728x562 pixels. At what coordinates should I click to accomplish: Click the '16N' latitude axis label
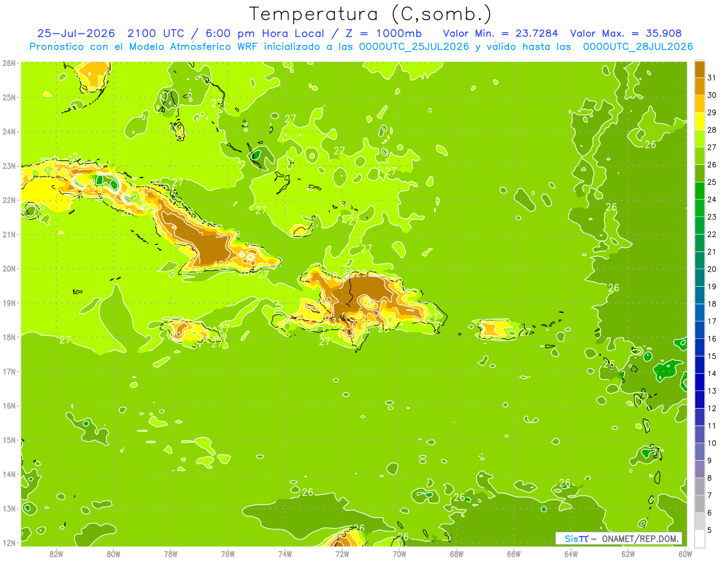8,406
